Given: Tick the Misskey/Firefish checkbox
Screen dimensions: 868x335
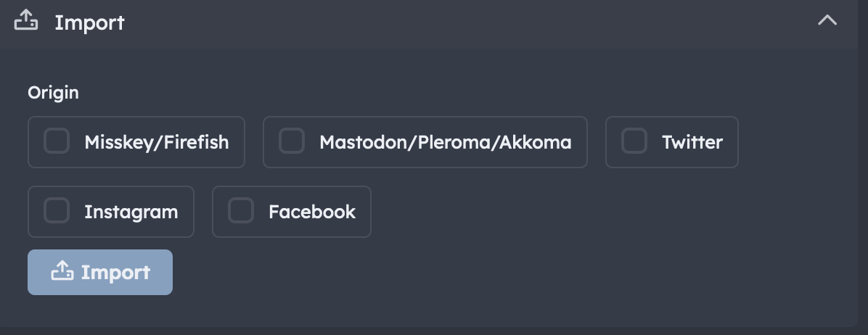Looking at the screenshot, I should 57,141.
